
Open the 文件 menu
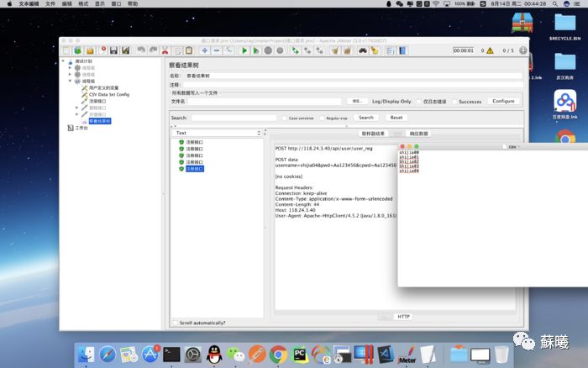(x=50, y=3)
